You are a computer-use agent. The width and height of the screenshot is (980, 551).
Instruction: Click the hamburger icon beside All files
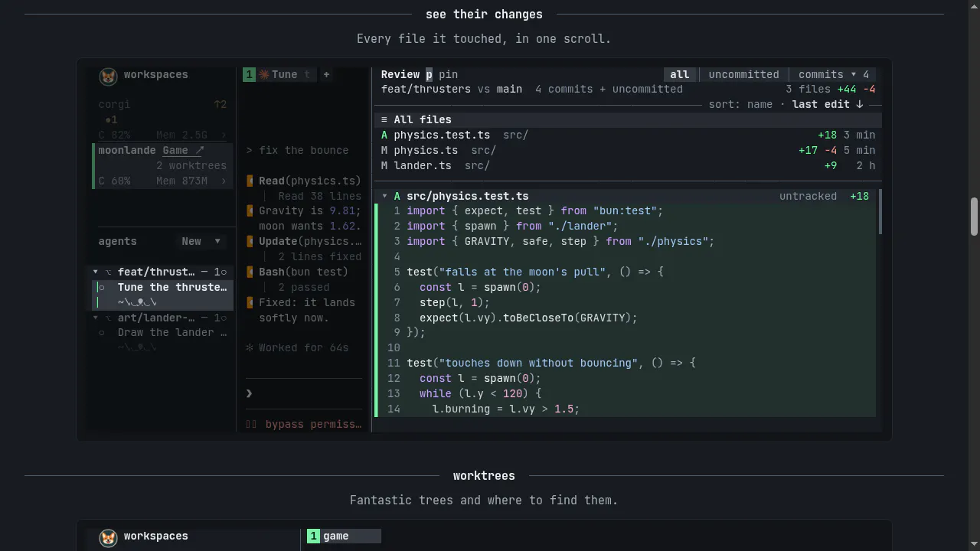coord(384,119)
